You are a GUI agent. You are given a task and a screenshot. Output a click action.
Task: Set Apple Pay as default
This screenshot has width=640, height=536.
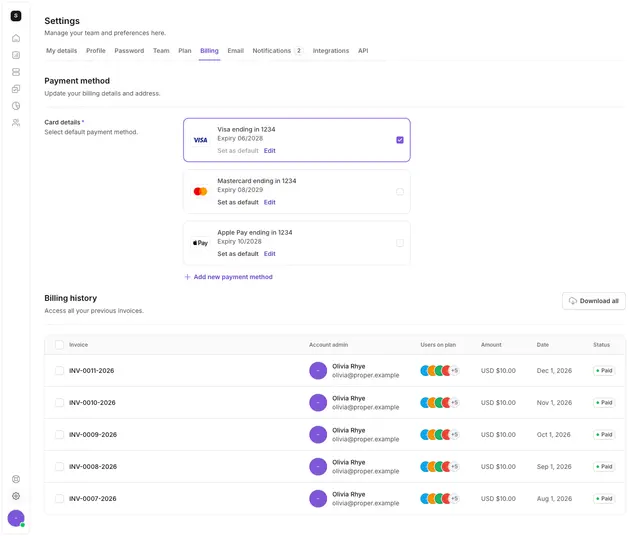pyautogui.click(x=238, y=254)
